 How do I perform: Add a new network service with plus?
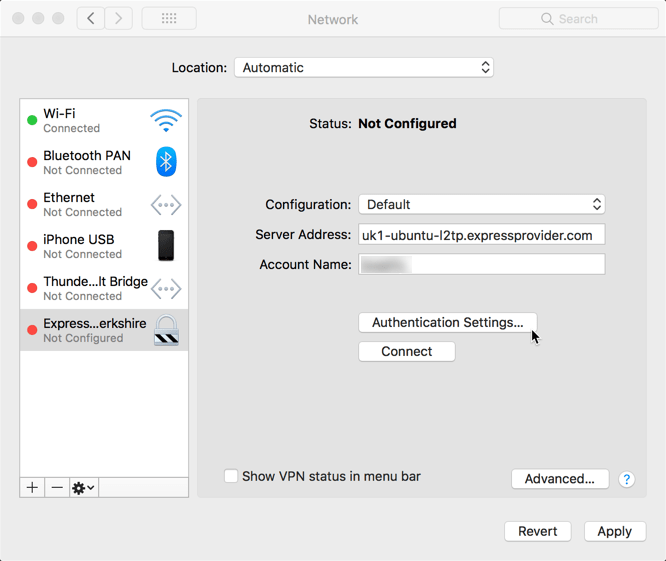[x=33, y=487]
